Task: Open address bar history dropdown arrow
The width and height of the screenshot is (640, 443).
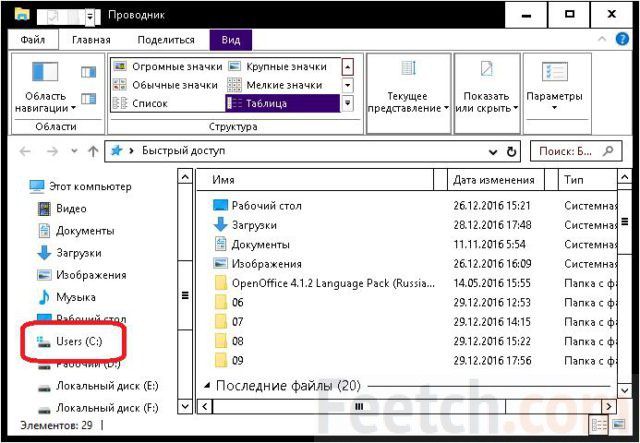Action: [x=493, y=152]
